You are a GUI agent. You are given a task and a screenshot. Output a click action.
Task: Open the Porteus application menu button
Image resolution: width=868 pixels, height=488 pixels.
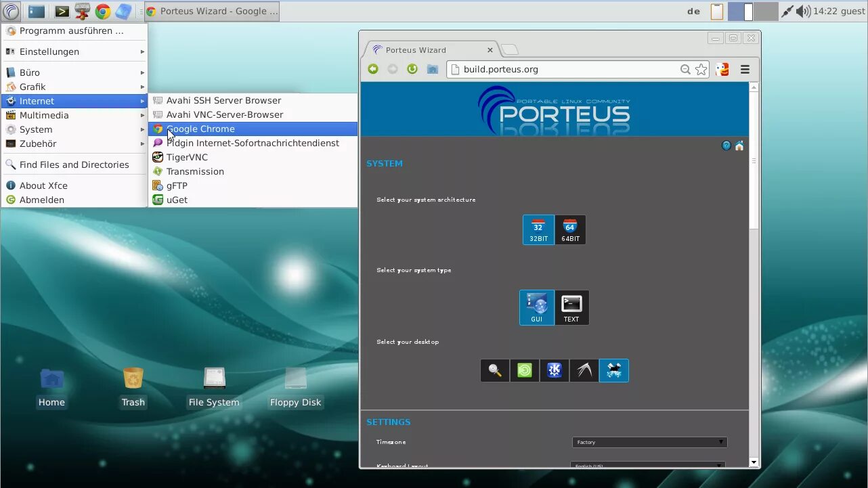pyautogui.click(x=11, y=11)
